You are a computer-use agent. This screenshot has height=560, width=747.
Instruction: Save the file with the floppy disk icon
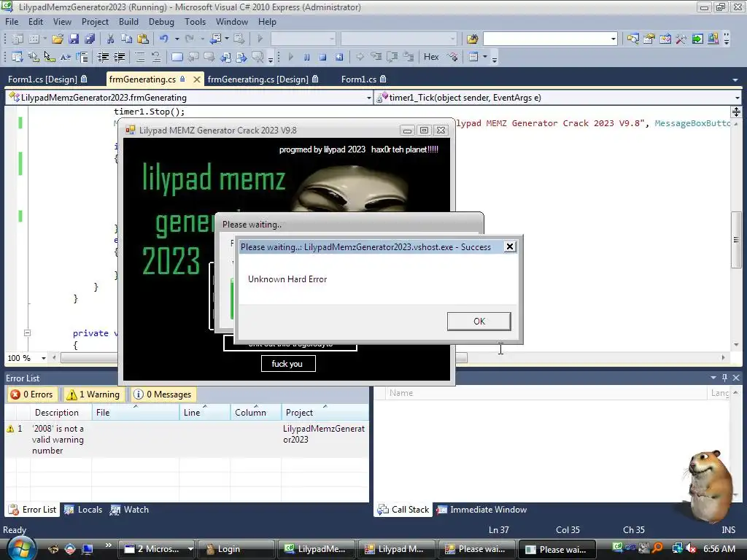pos(74,39)
